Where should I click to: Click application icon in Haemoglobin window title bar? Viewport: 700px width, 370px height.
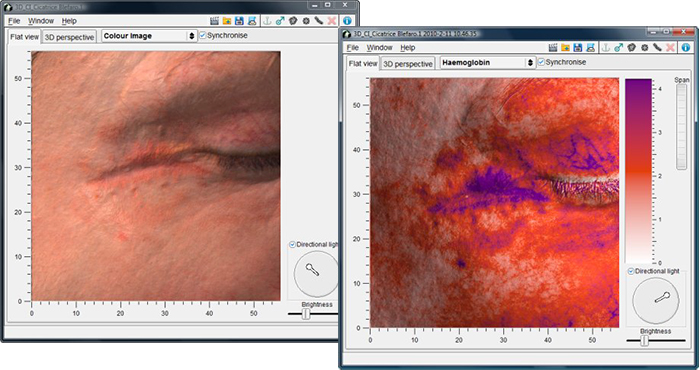coord(347,34)
